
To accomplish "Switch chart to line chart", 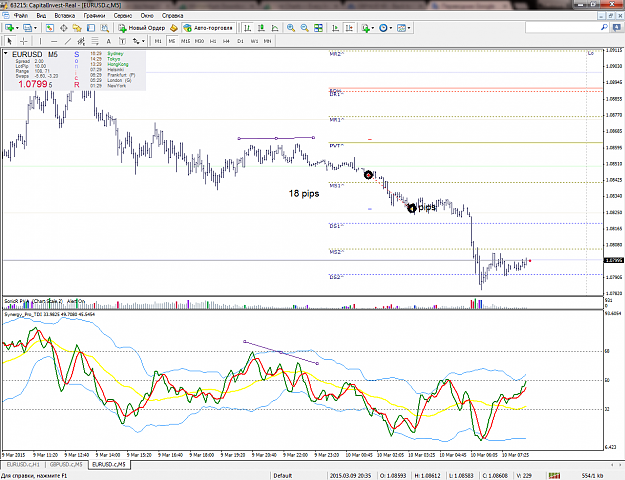I will 275,28.
